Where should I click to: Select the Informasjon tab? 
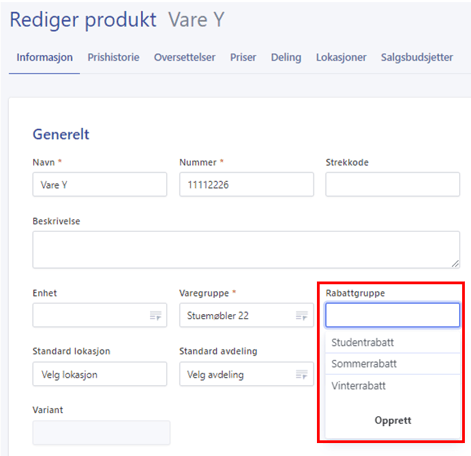click(x=45, y=57)
